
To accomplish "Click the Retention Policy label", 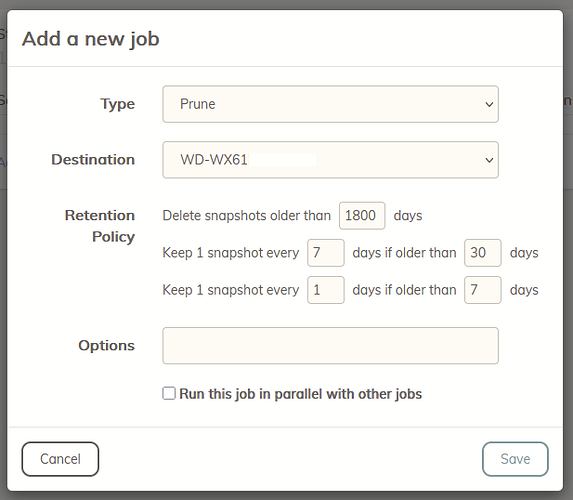I will (x=100, y=226).
